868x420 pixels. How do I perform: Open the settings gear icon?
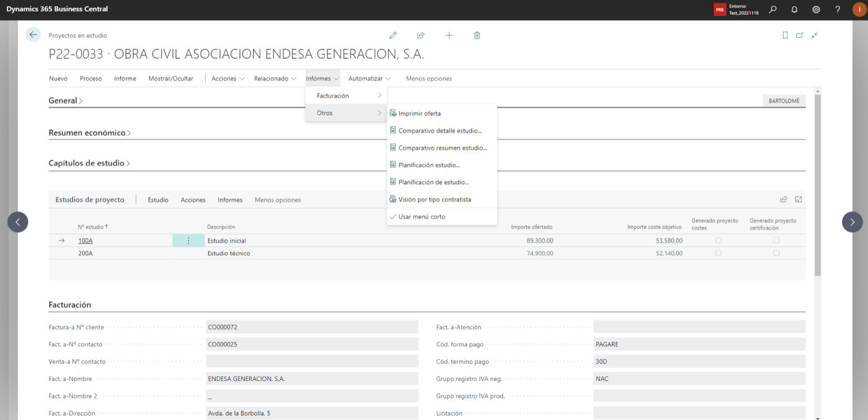click(x=816, y=9)
